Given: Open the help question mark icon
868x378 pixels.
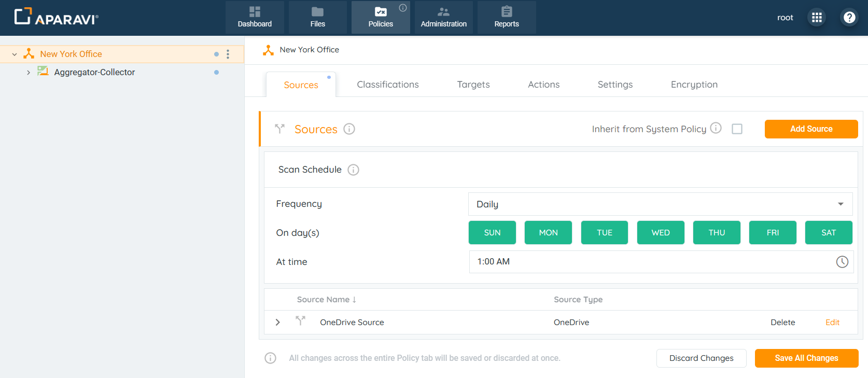Looking at the screenshot, I should (849, 18).
